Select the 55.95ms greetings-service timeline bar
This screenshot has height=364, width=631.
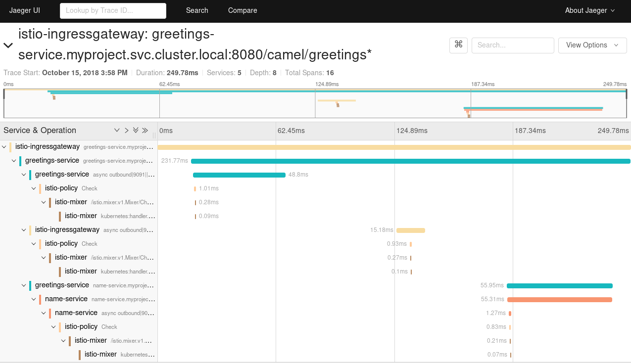click(x=560, y=285)
